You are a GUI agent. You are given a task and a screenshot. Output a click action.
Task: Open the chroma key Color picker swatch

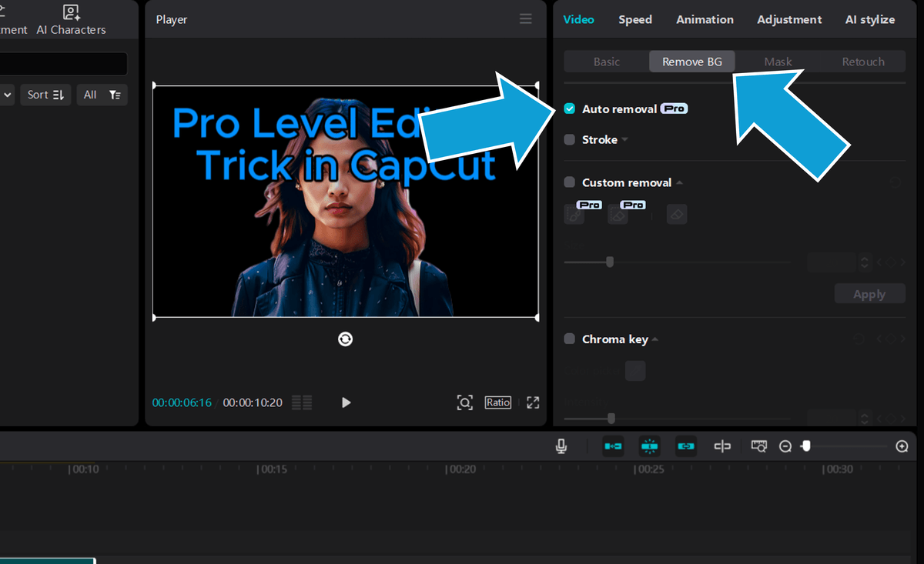635,372
